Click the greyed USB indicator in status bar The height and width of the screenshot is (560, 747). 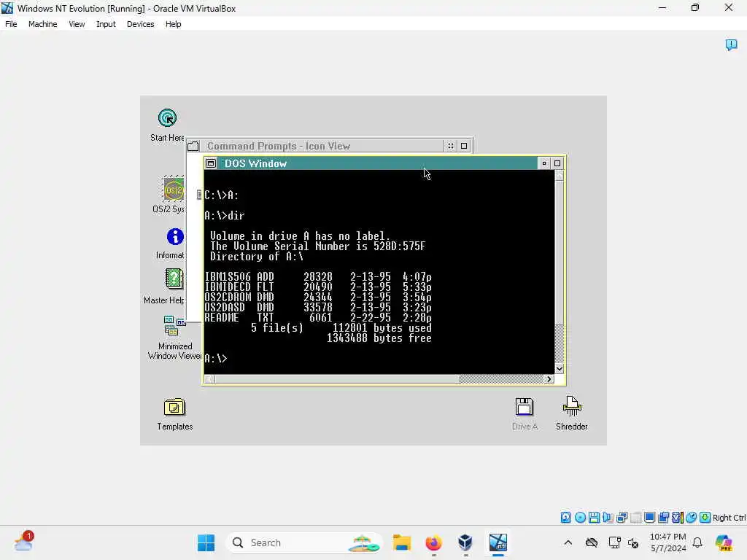[635, 518]
